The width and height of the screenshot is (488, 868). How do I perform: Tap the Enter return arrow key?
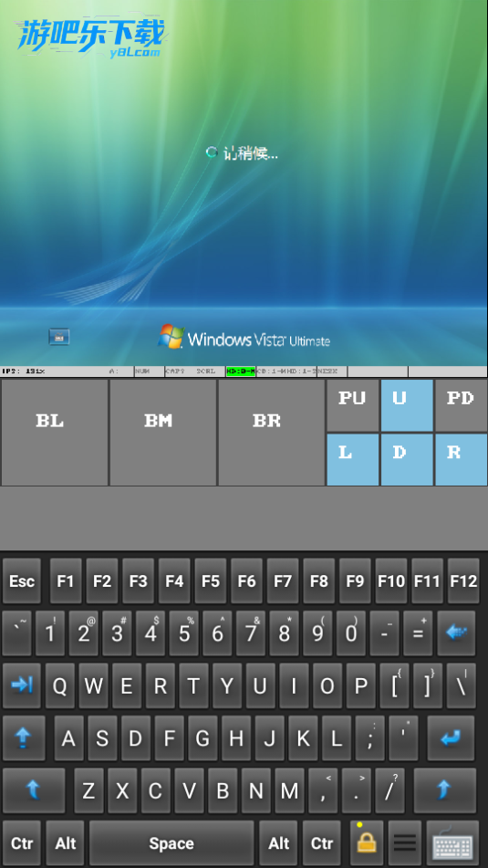[451, 737]
